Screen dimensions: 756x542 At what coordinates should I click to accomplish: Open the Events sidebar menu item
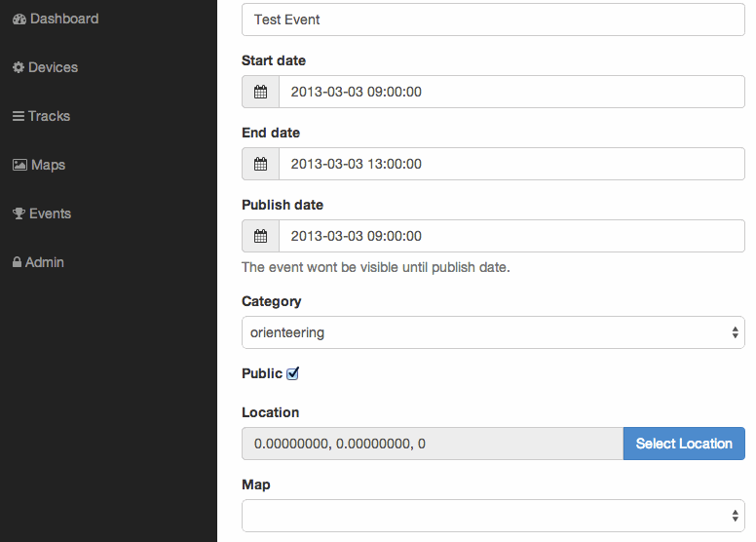[x=42, y=213]
